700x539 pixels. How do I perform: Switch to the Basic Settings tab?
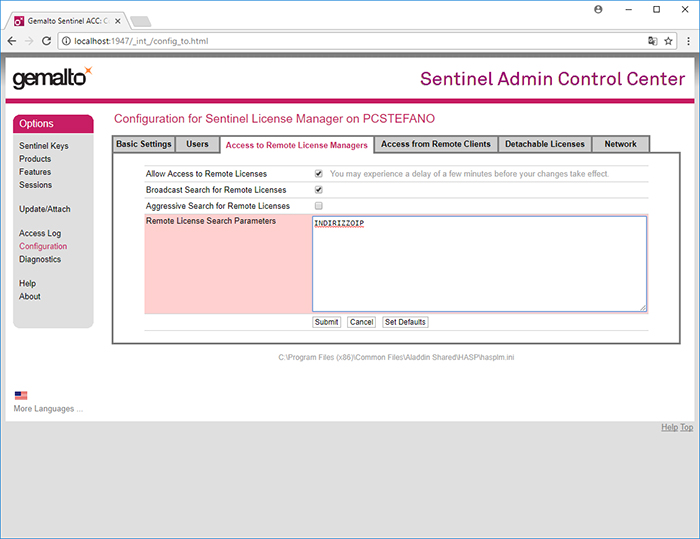click(x=144, y=144)
